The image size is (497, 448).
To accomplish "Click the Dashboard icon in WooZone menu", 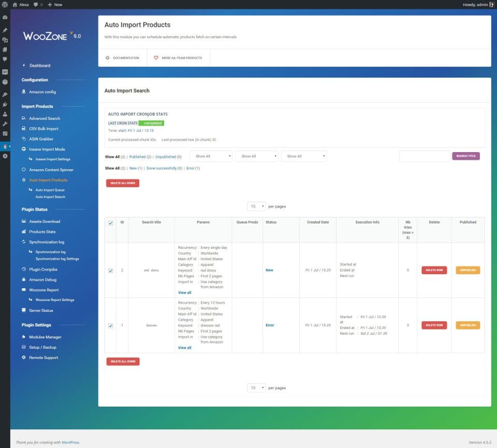I will 24,65.
